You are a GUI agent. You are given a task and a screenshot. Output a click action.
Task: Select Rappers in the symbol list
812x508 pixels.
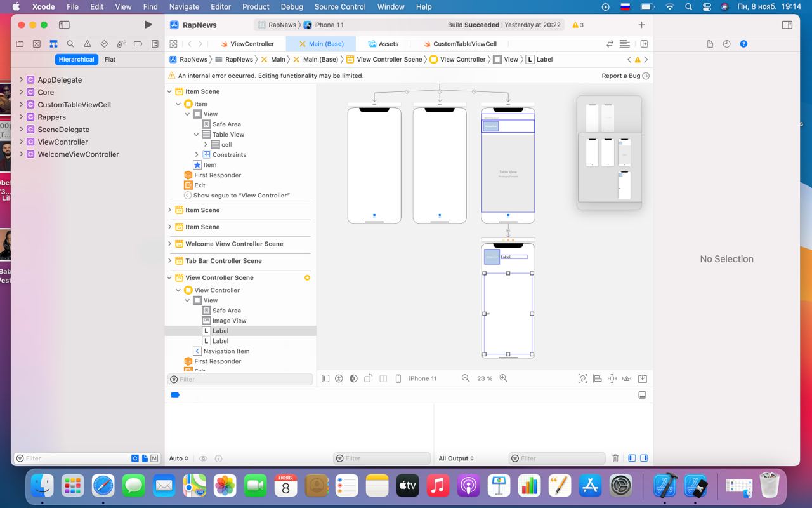pyautogui.click(x=51, y=117)
